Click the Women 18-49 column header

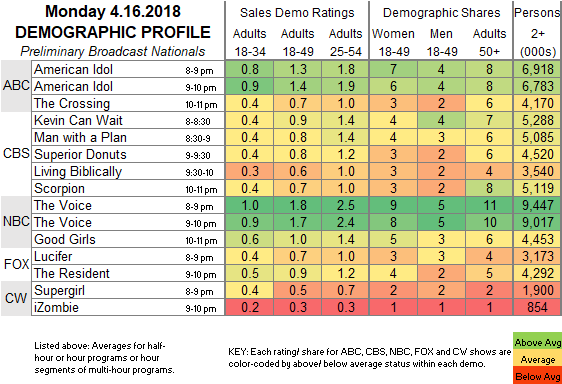[x=394, y=42]
